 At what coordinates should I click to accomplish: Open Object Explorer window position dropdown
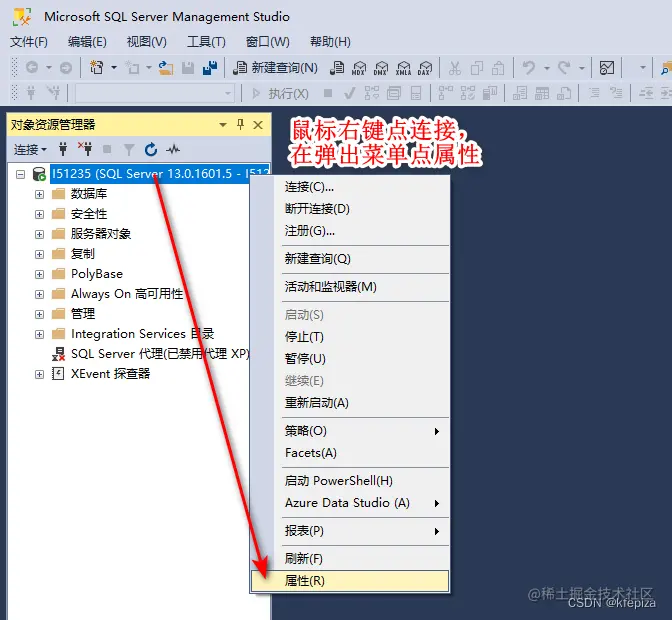(222, 125)
